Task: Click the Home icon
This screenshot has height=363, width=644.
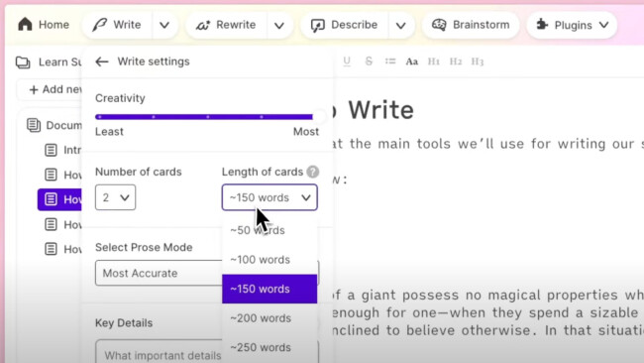Action: coord(25,25)
